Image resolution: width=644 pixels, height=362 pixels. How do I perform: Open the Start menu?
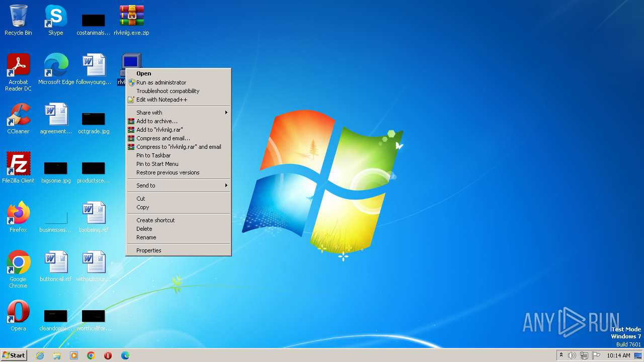pyautogui.click(x=14, y=355)
